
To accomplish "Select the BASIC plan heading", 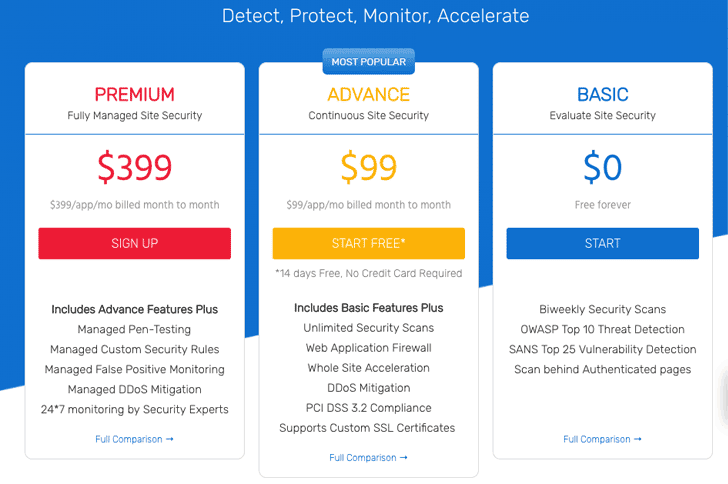I will point(602,95).
